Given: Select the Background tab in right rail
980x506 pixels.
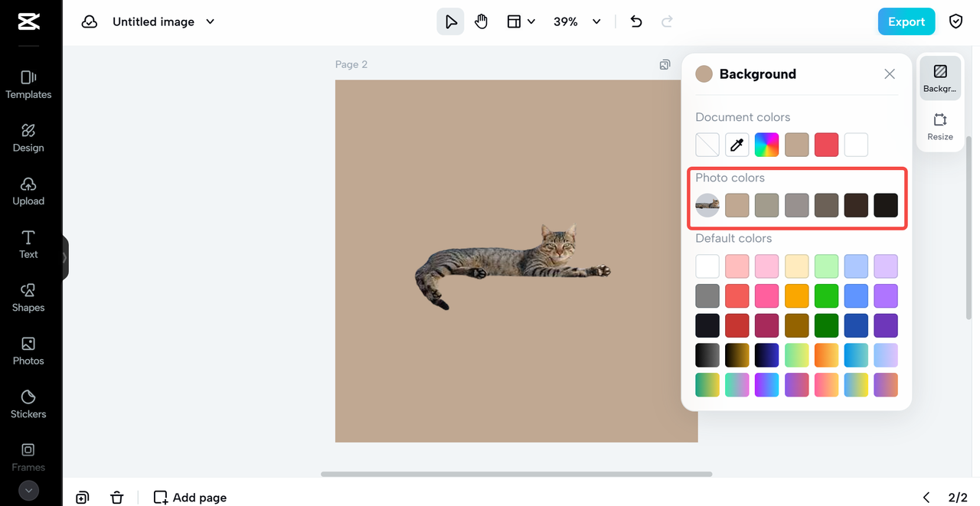Looking at the screenshot, I should pos(940,78).
